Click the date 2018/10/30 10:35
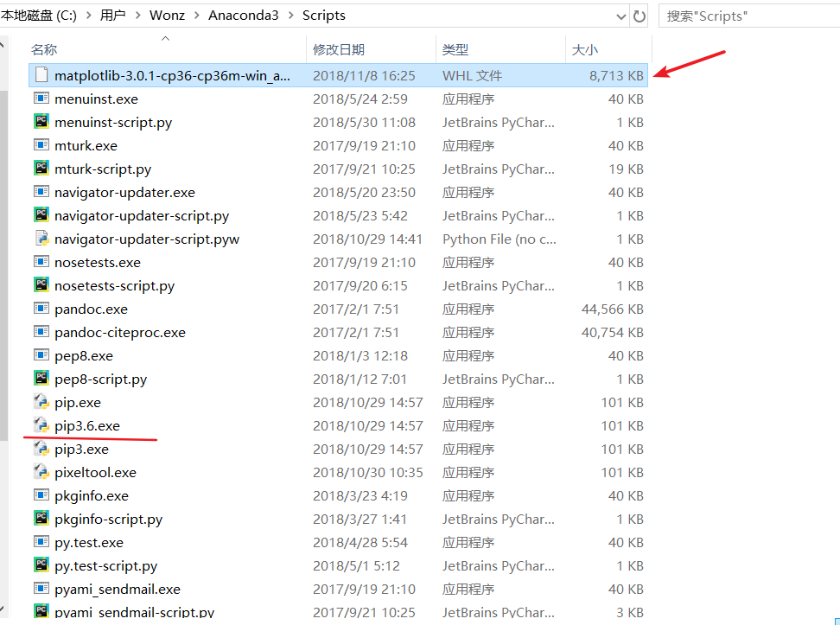 tap(367, 472)
